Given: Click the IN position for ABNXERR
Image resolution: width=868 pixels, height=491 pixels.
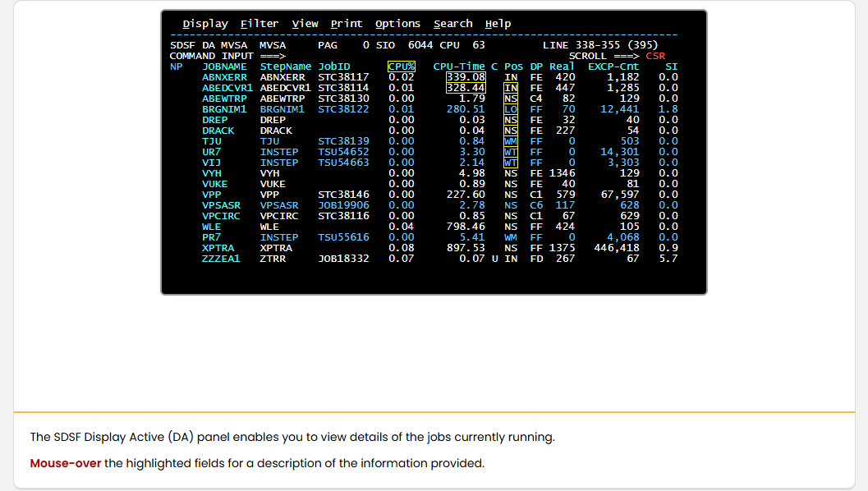Looking at the screenshot, I should click(x=511, y=77).
